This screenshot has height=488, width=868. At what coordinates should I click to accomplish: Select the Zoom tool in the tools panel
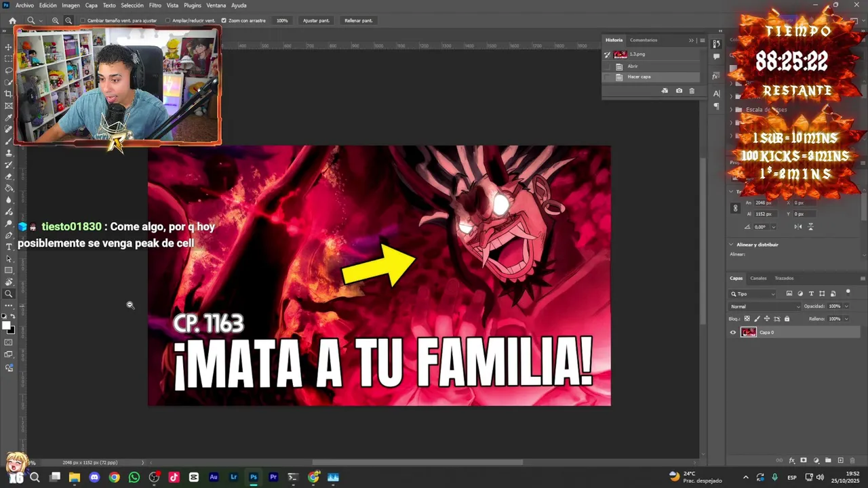[x=9, y=294]
